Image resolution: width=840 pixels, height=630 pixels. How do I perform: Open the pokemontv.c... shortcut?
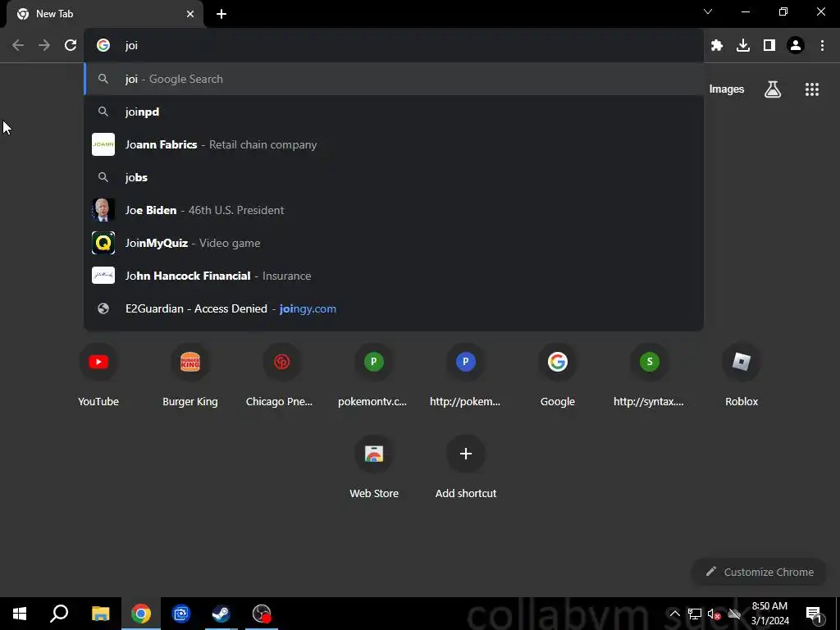[x=373, y=376]
